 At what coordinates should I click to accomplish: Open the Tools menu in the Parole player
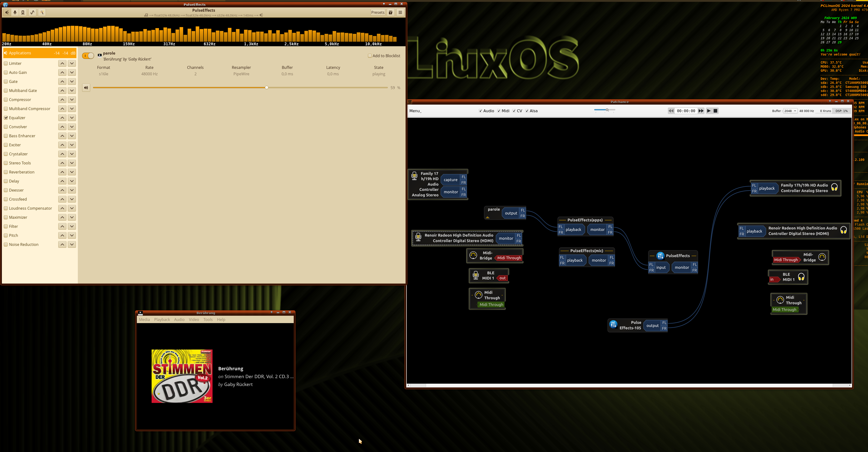[208, 320]
